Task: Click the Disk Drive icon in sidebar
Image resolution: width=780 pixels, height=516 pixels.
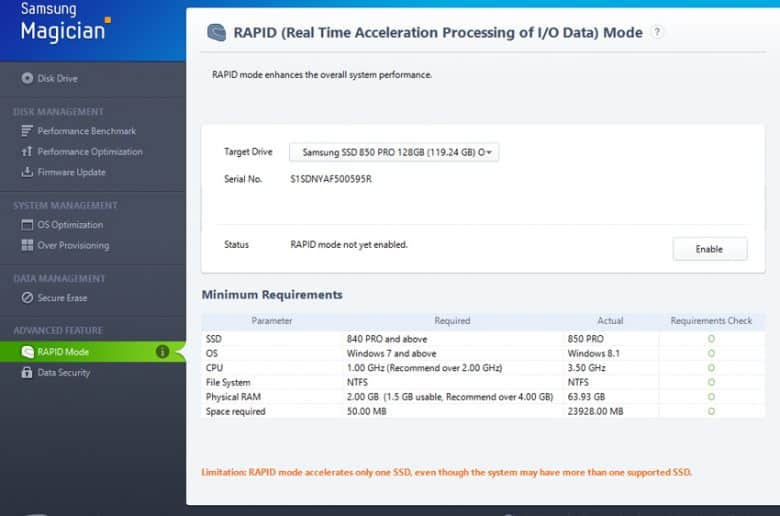Action: coord(27,78)
